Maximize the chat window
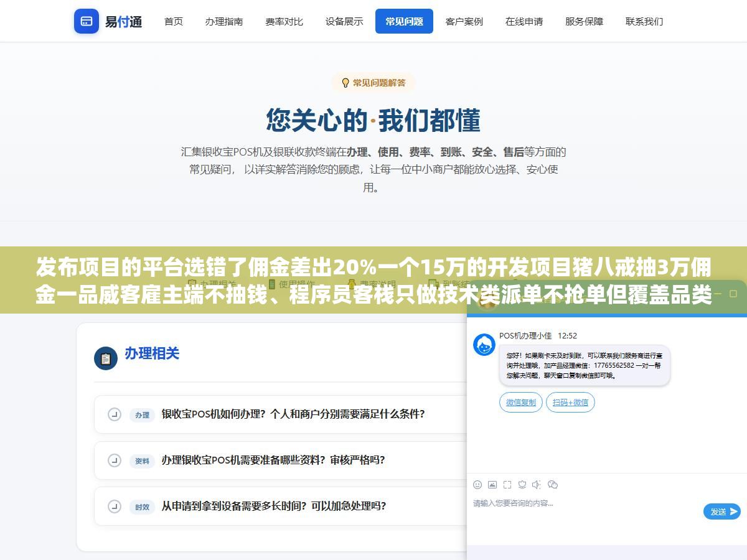This screenshot has height=560, width=747. click(733, 293)
